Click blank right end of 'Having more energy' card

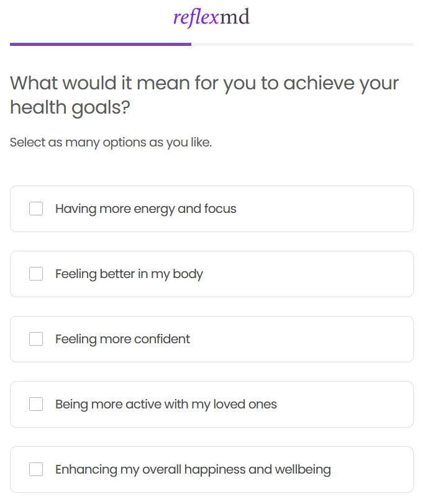[360, 209]
